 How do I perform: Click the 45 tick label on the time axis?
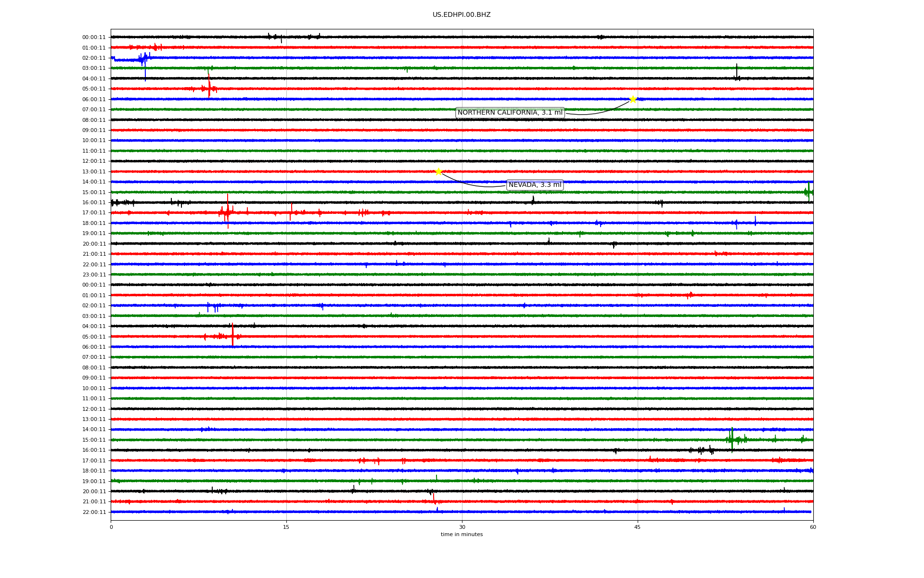click(637, 527)
